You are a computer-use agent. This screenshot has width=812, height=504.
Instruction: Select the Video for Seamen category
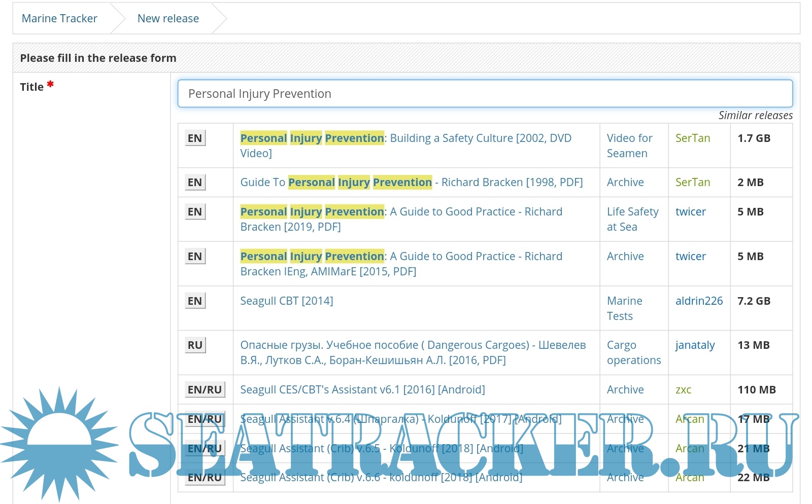point(629,146)
